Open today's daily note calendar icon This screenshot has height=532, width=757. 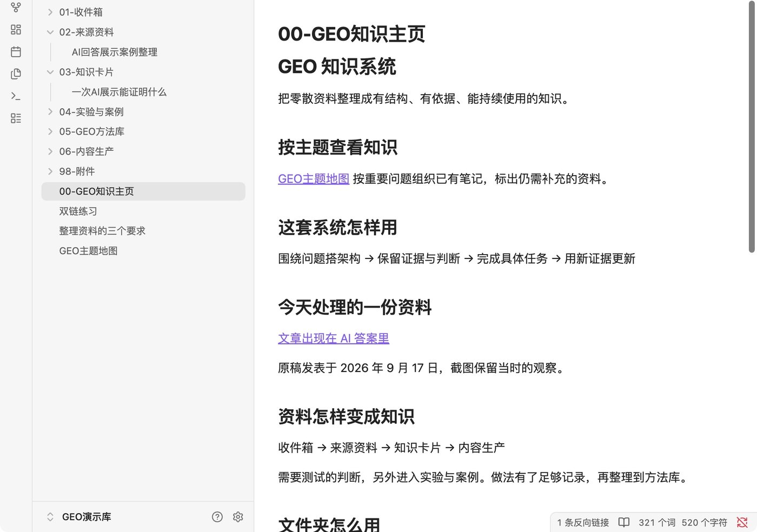16,52
